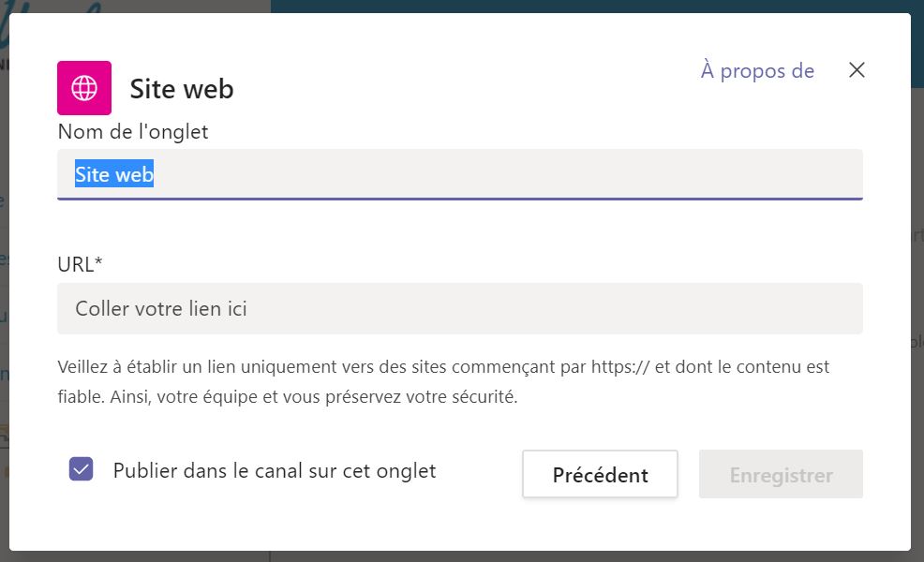Click the URL field to paste link
Image resolution: width=924 pixels, height=562 pixels.
pos(459,308)
